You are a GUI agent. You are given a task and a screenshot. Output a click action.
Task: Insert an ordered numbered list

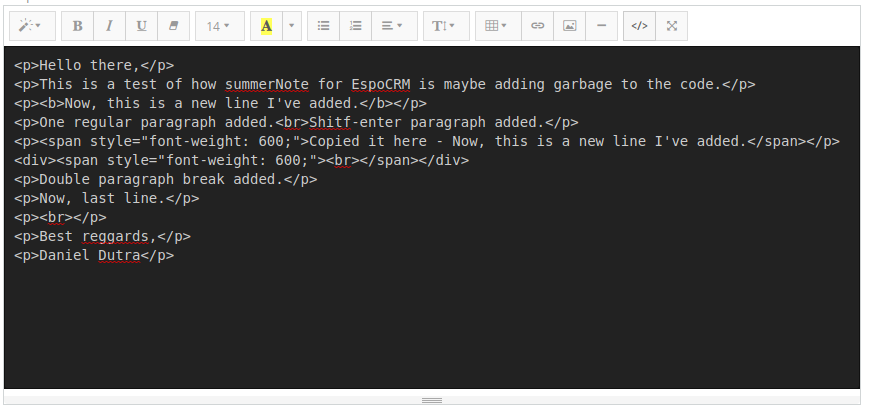coord(355,26)
